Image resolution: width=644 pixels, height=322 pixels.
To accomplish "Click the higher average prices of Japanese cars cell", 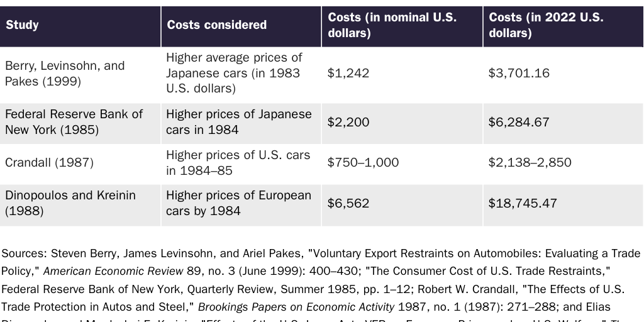I will pos(234,73).
